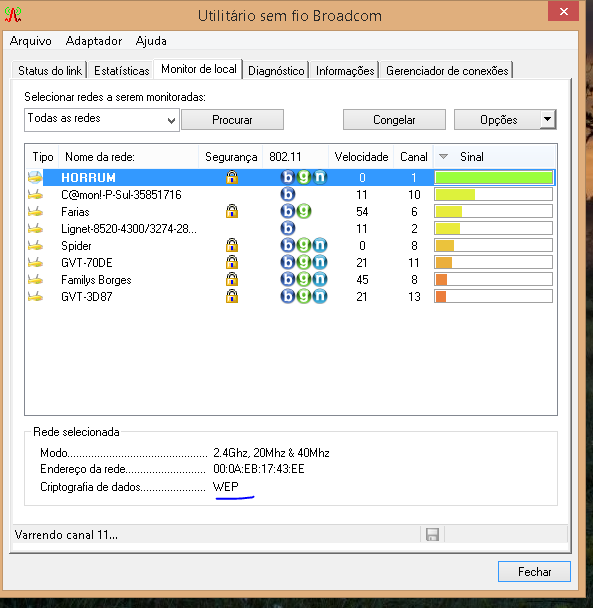Click the save disk icon in status bar
The height and width of the screenshot is (608, 593).
[x=432, y=534]
